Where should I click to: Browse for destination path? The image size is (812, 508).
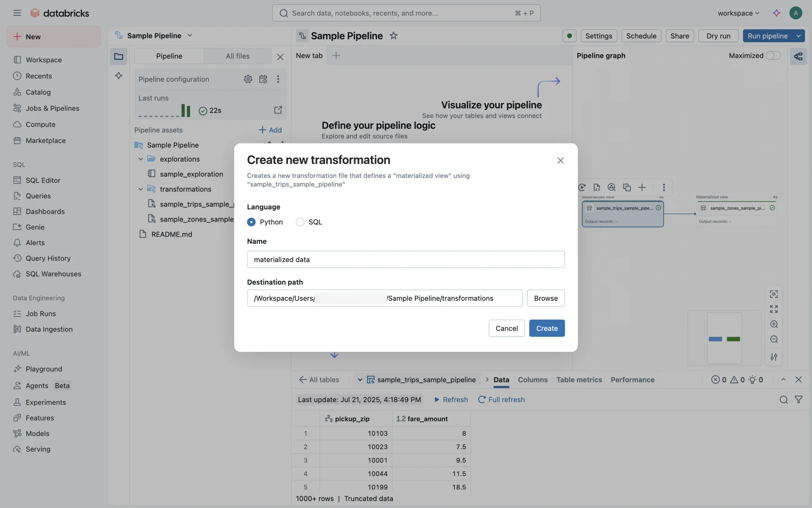(x=546, y=298)
